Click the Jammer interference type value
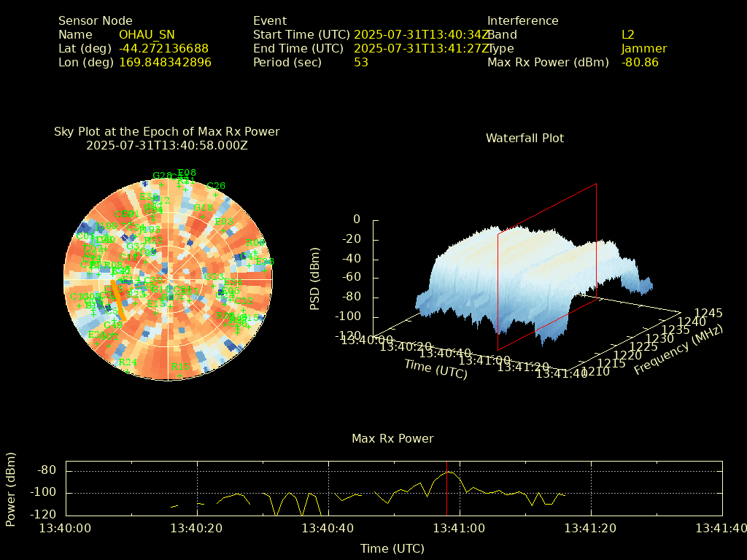Image resolution: width=747 pixels, height=560 pixels. 644,49
